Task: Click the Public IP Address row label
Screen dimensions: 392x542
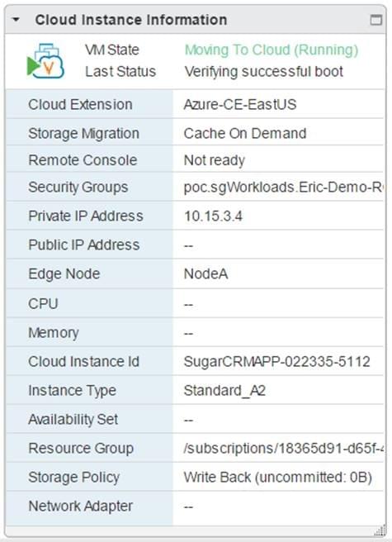Action: click(x=84, y=245)
